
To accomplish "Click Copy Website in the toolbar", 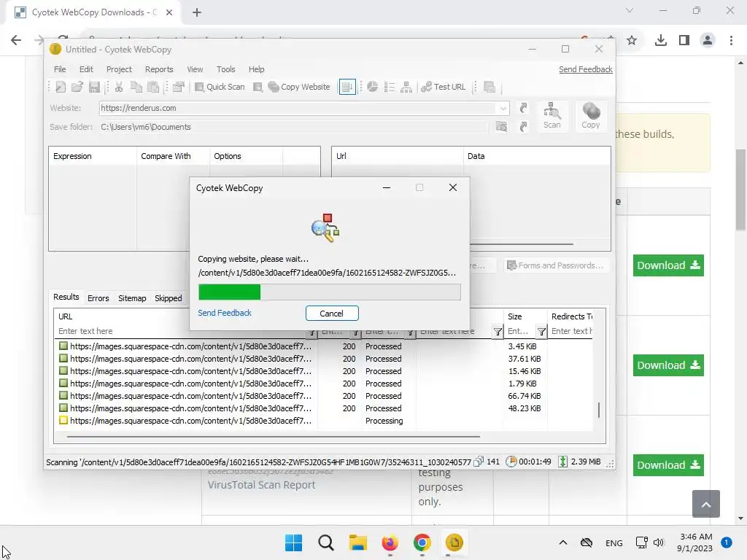I will [299, 87].
